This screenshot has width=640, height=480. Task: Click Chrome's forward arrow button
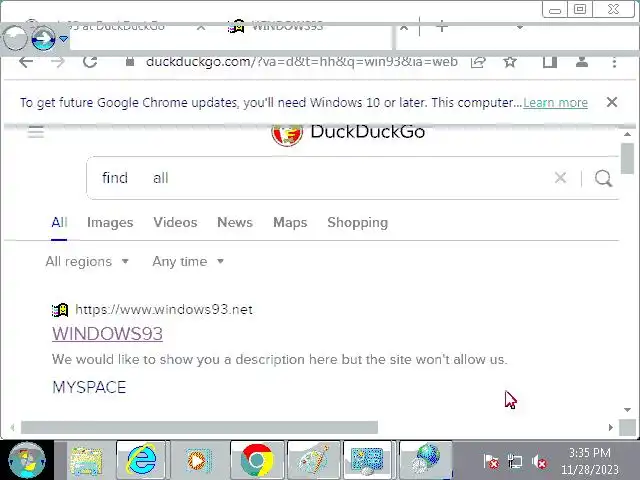pos(58,62)
